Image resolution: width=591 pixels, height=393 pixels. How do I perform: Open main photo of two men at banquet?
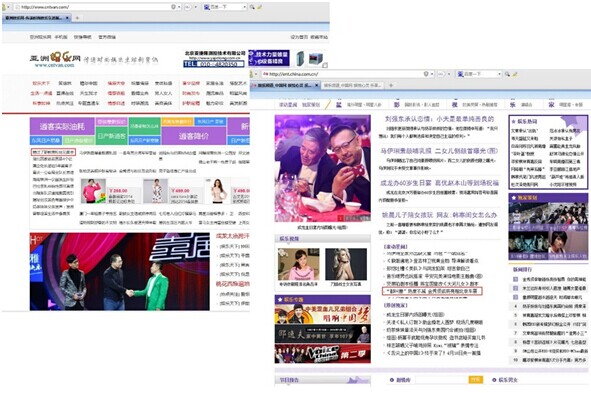(323, 168)
